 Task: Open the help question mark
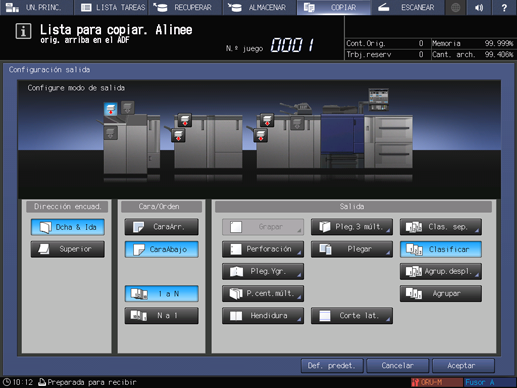pyautogui.click(x=504, y=7)
